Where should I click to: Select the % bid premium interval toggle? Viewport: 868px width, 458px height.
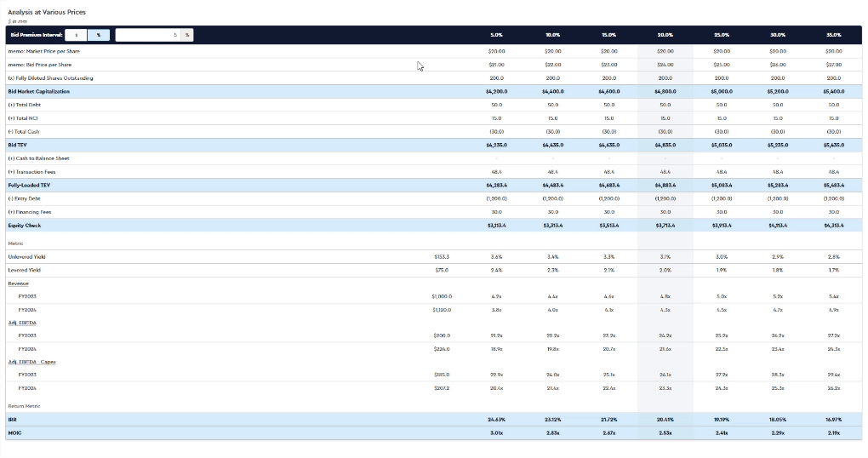pos(98,35)
